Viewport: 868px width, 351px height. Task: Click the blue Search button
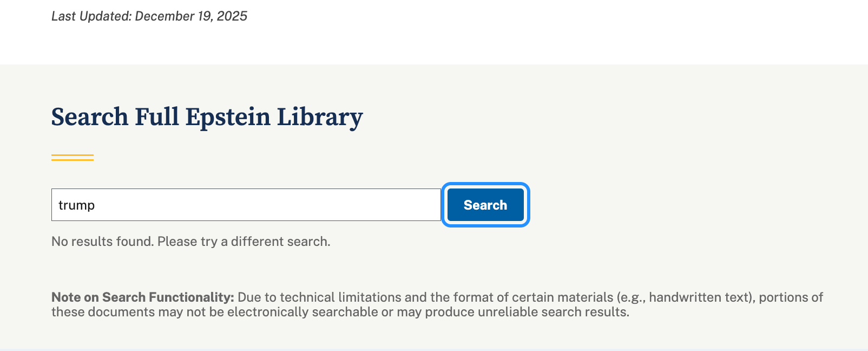[485, 205]
